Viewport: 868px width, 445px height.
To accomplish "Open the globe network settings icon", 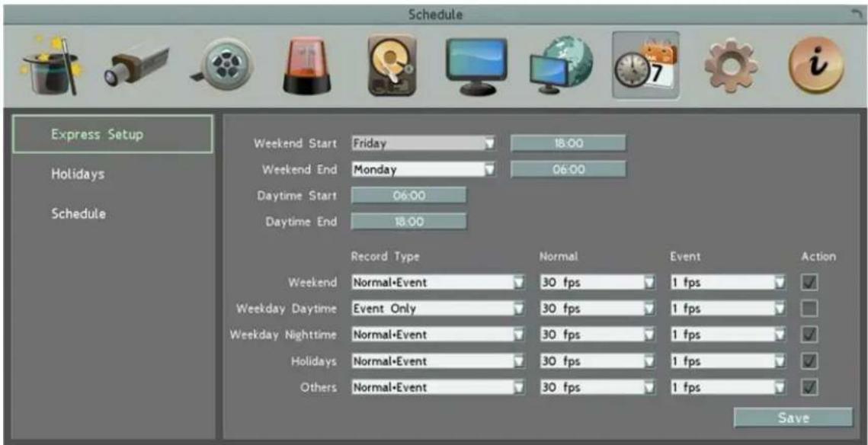I will click(561, 66).
